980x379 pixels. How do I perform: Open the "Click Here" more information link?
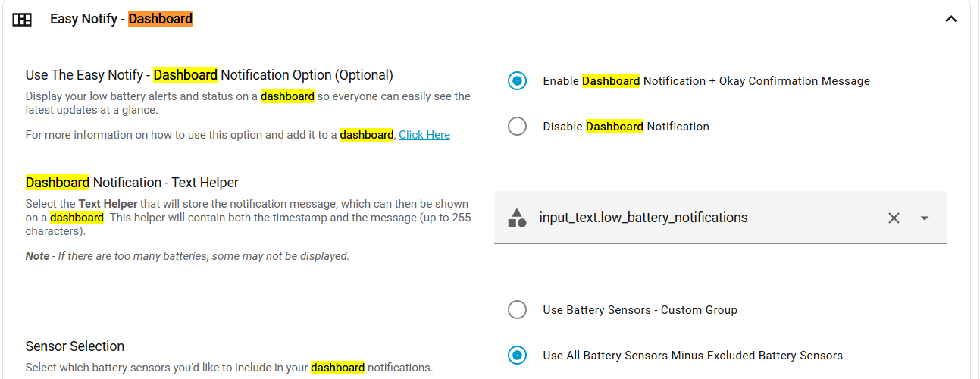point(424,135)
